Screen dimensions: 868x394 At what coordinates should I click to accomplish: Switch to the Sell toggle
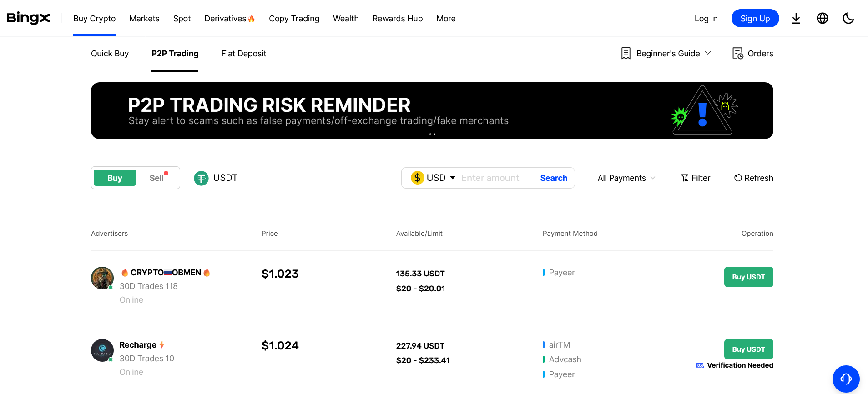point(157,178)
